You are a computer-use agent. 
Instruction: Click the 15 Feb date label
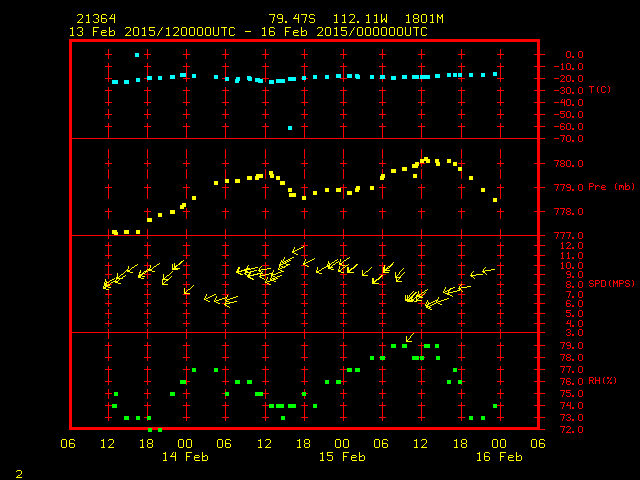(x=342, y=457)
